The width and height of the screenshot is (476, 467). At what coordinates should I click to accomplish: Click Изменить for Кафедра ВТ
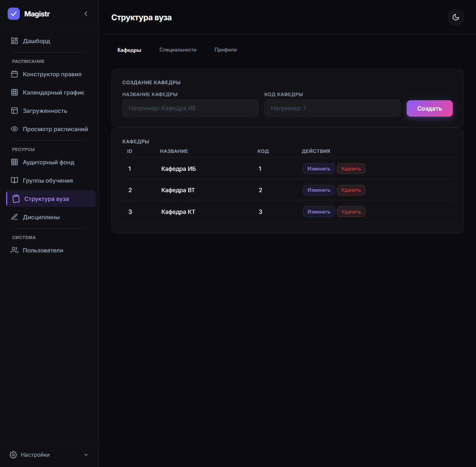coord(319,190)
